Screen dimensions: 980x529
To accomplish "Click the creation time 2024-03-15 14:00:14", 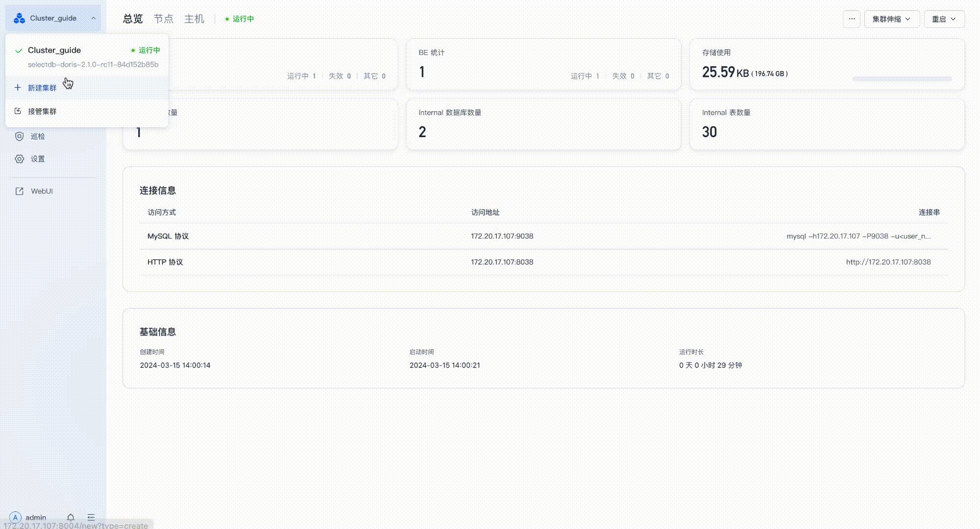I will 175,365.
